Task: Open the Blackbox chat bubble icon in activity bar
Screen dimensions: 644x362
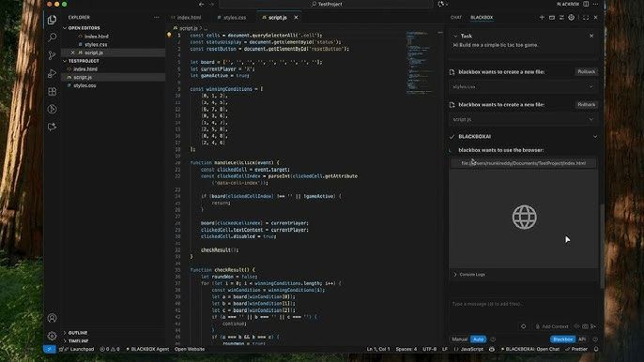Action: click(53, 127)
